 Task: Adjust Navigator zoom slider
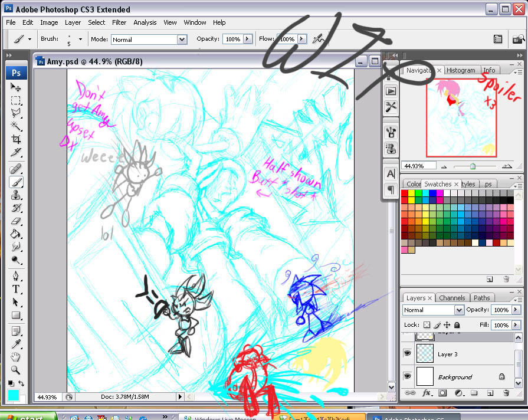tap(473, 166)
